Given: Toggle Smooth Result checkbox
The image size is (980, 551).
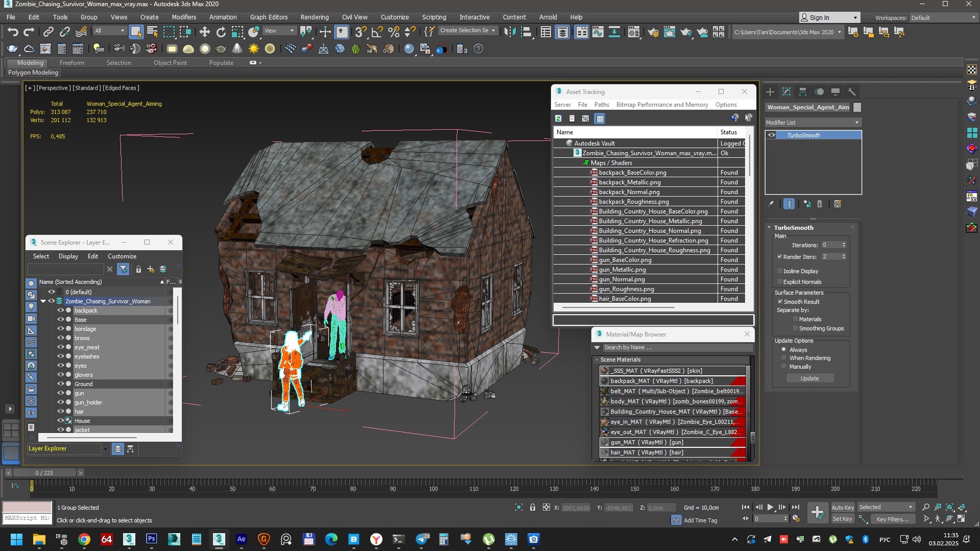Looking at the screenshot, I should coord(780,302).
